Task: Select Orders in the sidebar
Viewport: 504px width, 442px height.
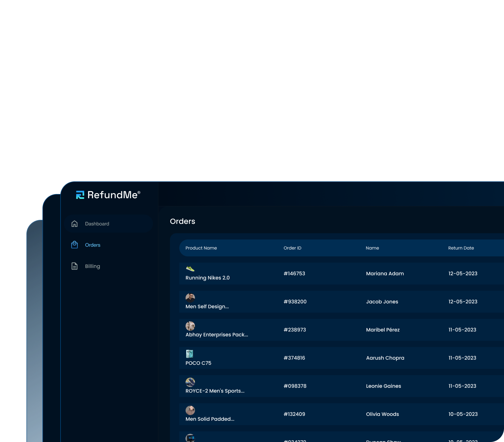Action: pyautogui.click(x=92, y=245)
